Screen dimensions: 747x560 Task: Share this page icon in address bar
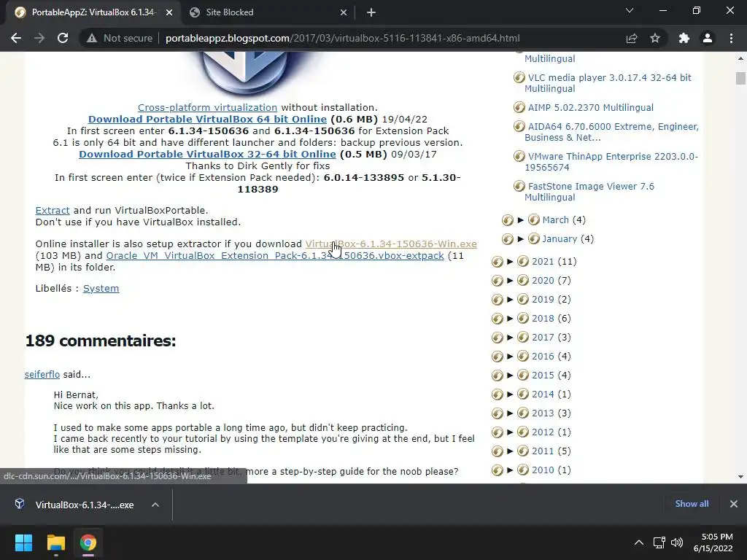point(632,38)
